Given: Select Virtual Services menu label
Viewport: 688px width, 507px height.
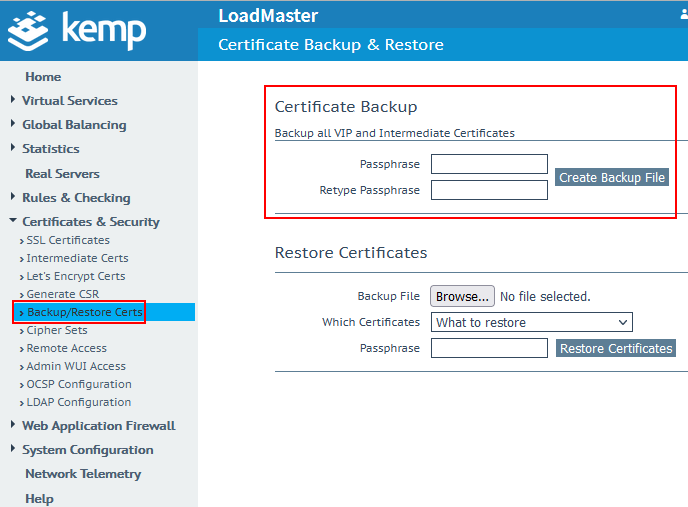Looking at the screenshot, I should click(70, 101).
